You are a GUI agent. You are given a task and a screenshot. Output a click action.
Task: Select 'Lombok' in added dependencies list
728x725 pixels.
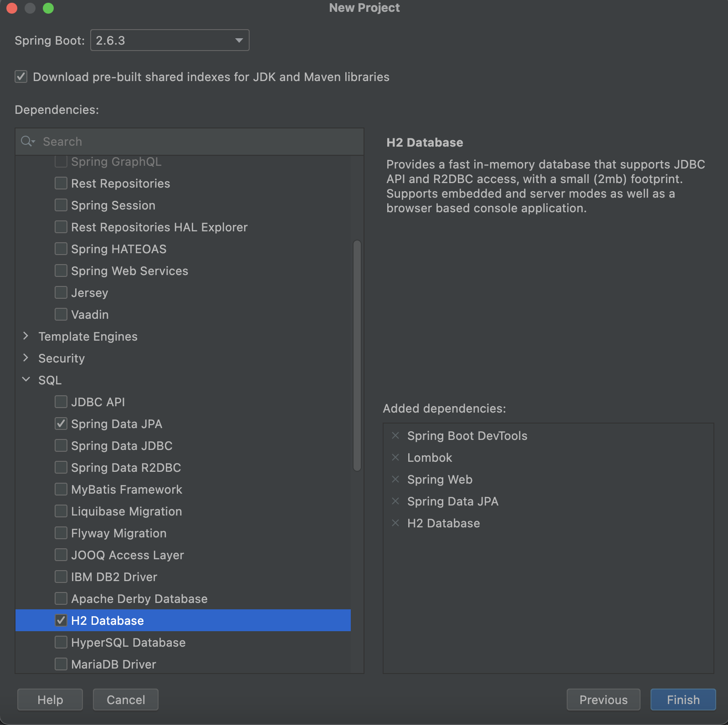click(430, 458)
